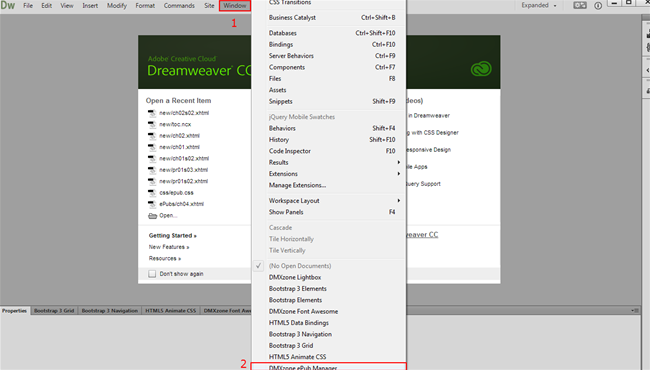Open recent file new/ch02s02.xhtml

point(184,113)
